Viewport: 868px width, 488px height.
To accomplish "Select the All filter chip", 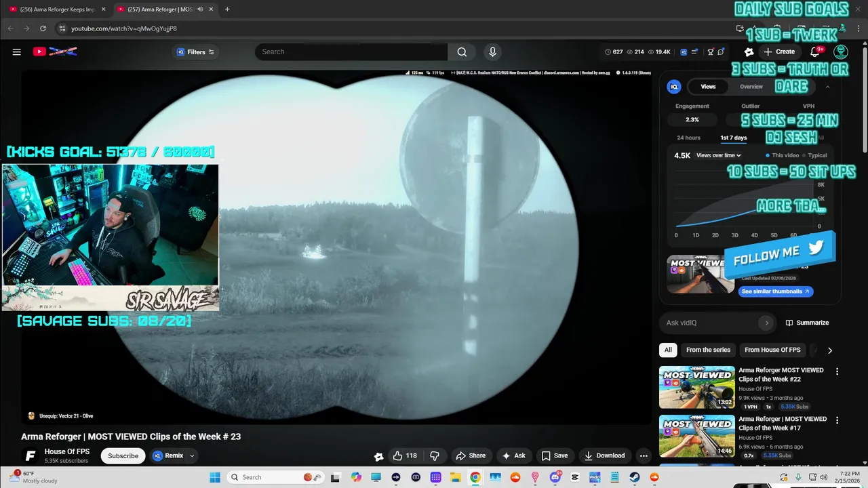I will coord(668,350).
